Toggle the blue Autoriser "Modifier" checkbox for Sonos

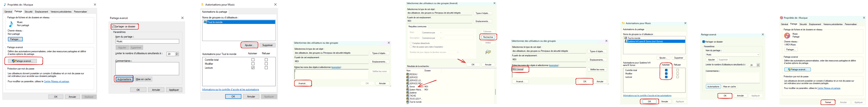[x=666, y=74]
